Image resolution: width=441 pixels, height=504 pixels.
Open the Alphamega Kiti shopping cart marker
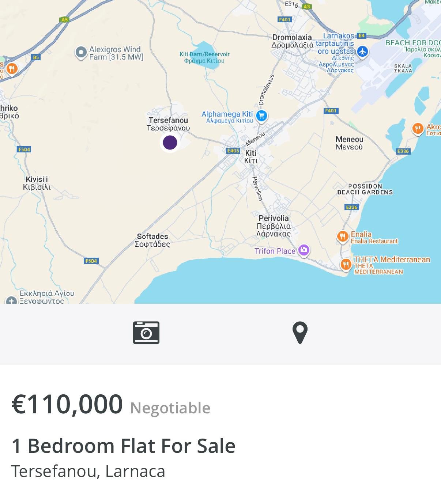click(261, 116)
